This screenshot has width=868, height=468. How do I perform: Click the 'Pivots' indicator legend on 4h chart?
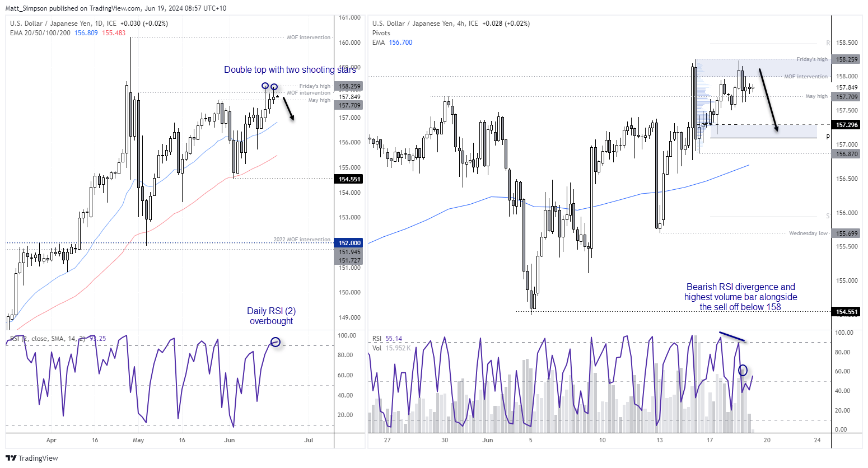[381, 33]
